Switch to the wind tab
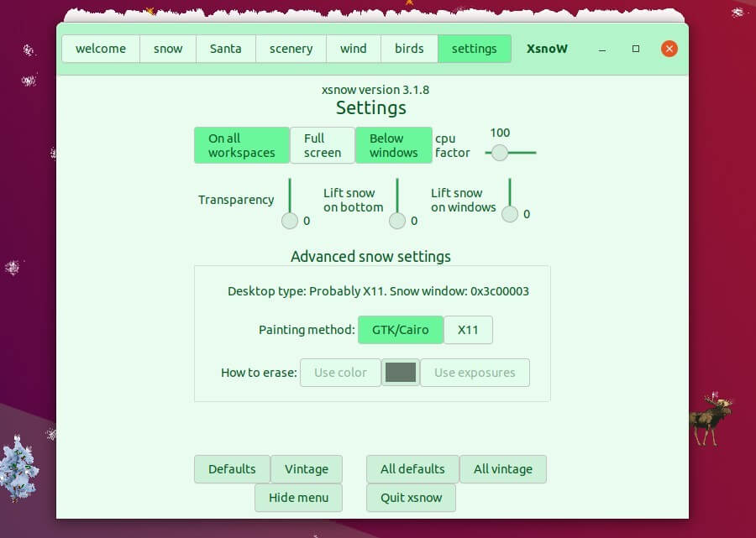The image size is (756, 538). 353,48
